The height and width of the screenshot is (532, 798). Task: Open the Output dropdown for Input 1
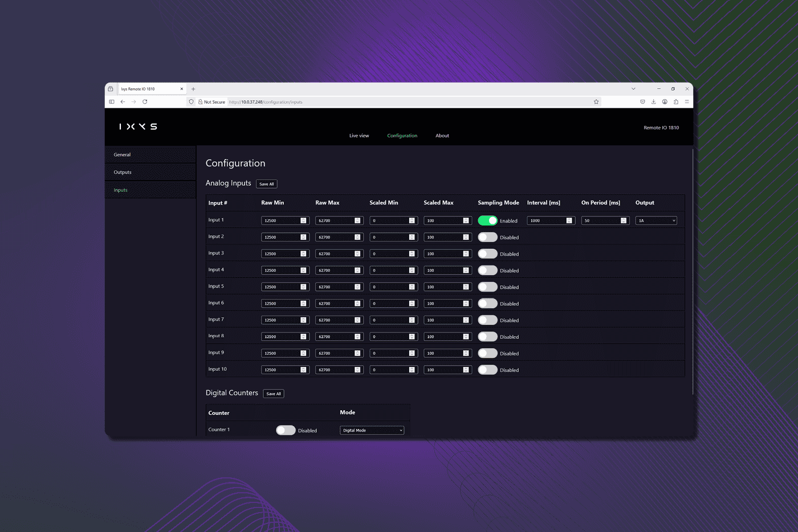(x=656, y=220)
